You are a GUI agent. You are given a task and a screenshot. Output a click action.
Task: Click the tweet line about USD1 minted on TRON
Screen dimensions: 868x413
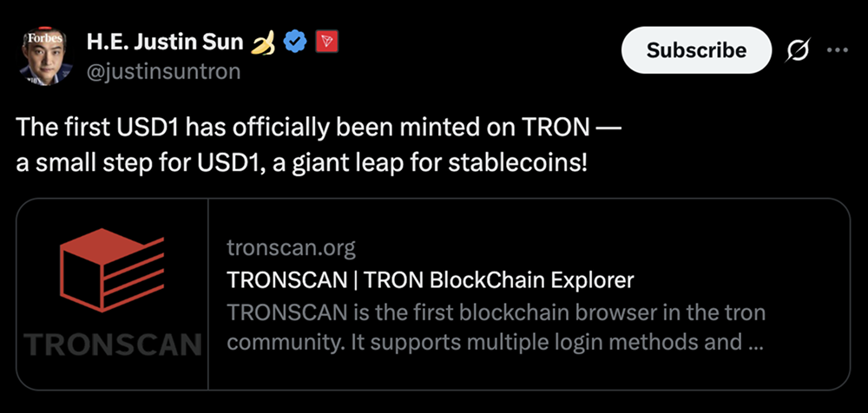(x=318, y=128)
